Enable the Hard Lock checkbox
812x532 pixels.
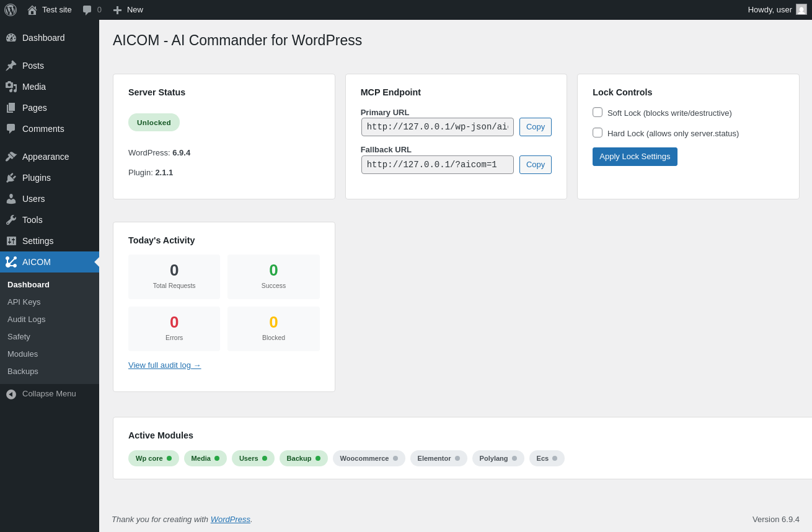(x=598, y=133)
